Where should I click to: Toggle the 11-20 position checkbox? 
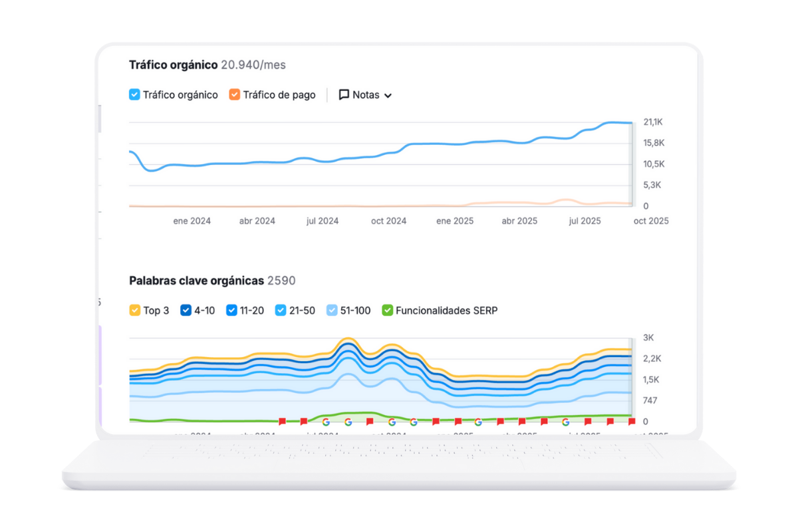[231, 311]
